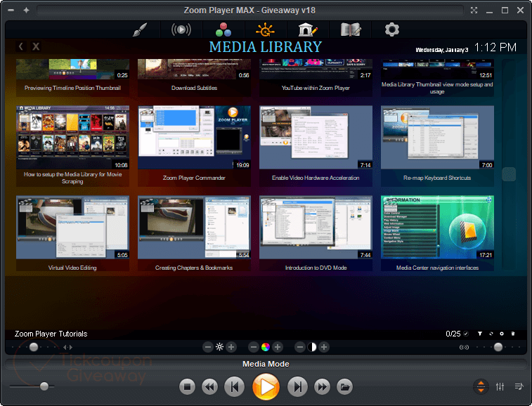Open the filter funnel icon

(480, 334)
